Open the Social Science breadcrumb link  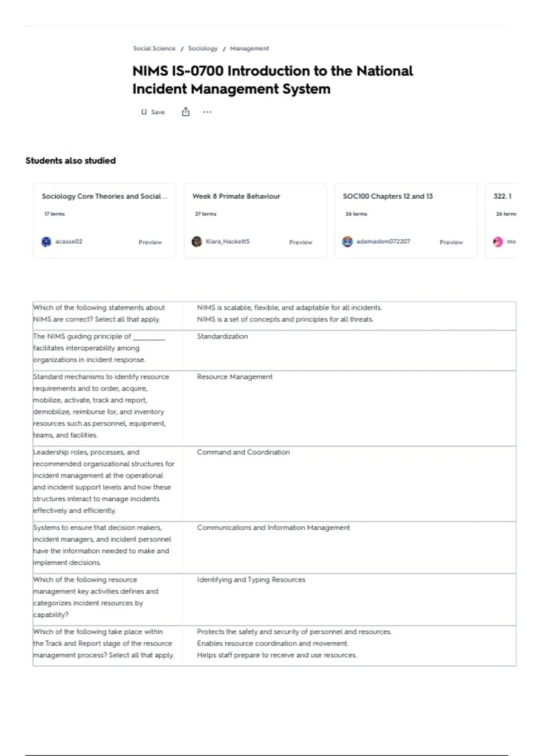point(154,48)
